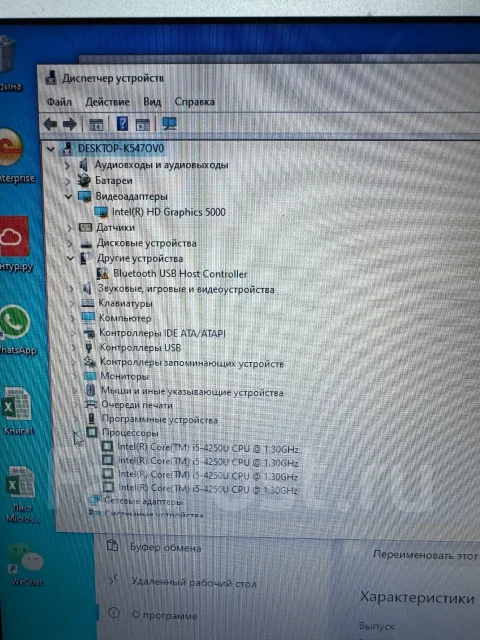Click the Мыши mouse icon
The height and width of the screenshot is (640, 480).
(91, 390)
